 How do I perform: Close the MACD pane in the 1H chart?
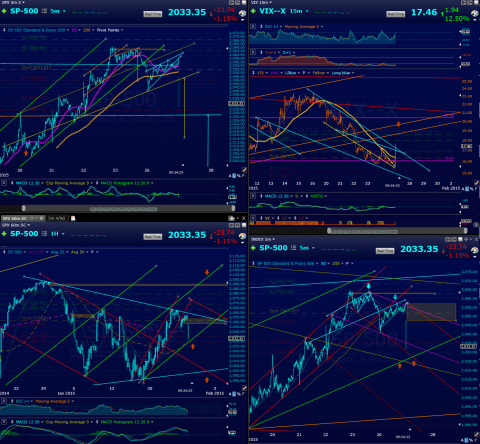click(x=4, y=422)
